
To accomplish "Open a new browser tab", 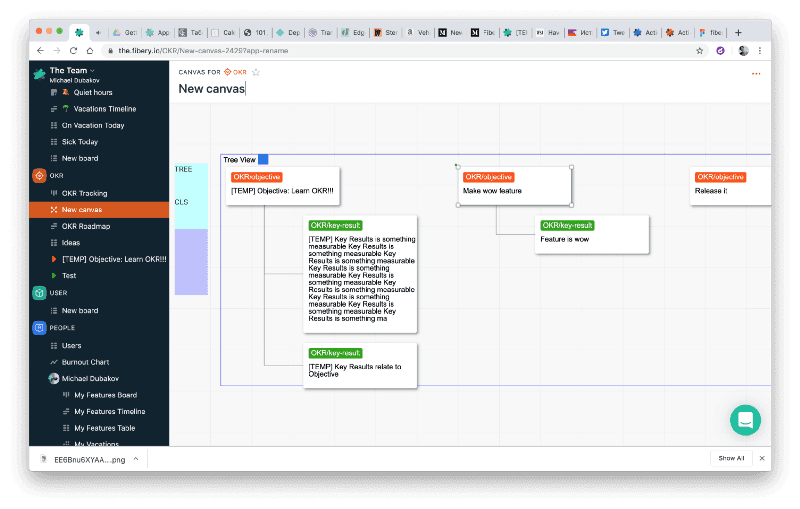I will (738, 32).
